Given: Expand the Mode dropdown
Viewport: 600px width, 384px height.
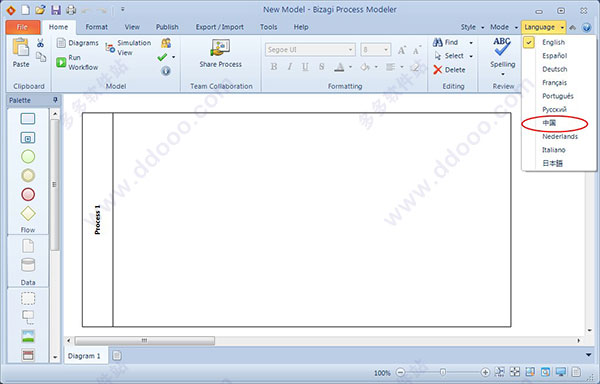Looking at the screenshot, I should coord(504,27).
